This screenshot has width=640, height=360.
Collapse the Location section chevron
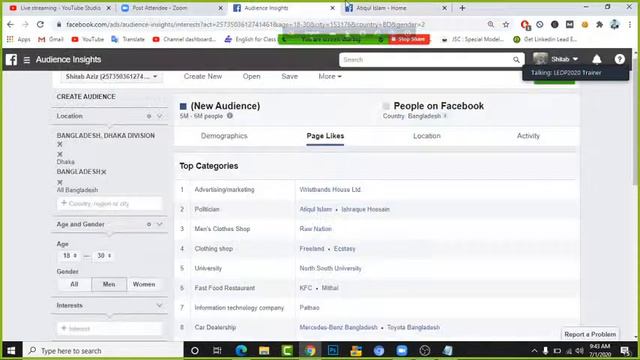160,116
